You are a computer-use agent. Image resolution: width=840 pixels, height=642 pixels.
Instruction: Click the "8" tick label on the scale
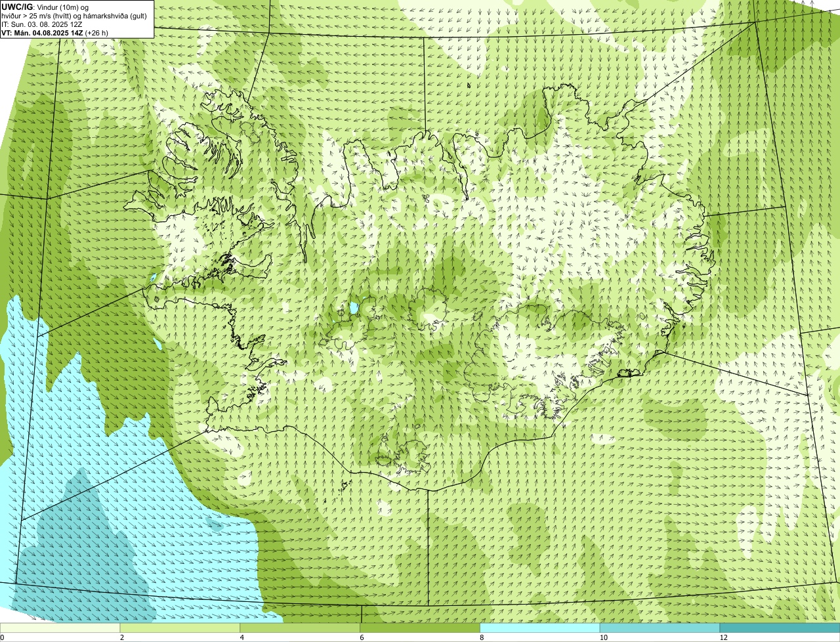pos(482,637)
